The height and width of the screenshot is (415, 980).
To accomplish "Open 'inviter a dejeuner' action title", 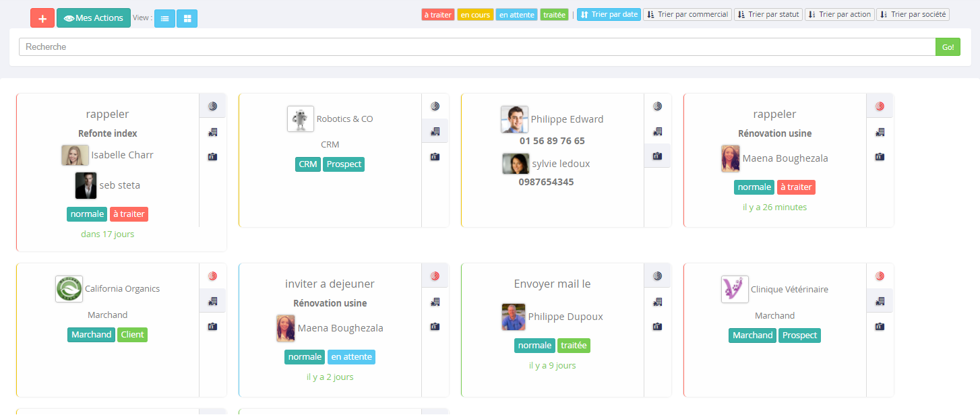I will (x=330, y=284).
